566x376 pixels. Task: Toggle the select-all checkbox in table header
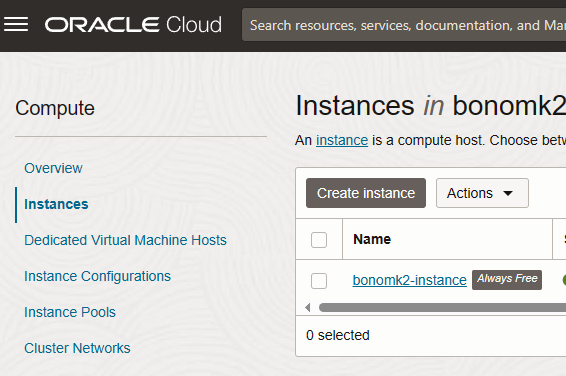point(319,240)
